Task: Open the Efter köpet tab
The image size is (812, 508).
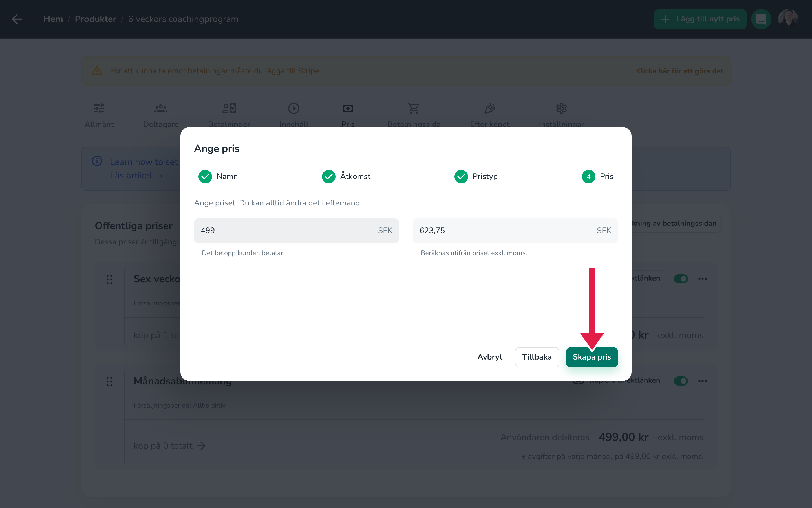Action: pyautogui.click(x=489, y=115)
